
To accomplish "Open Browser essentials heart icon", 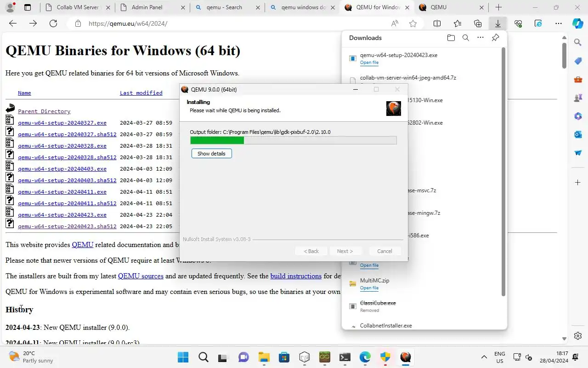I will click(518, 23).
